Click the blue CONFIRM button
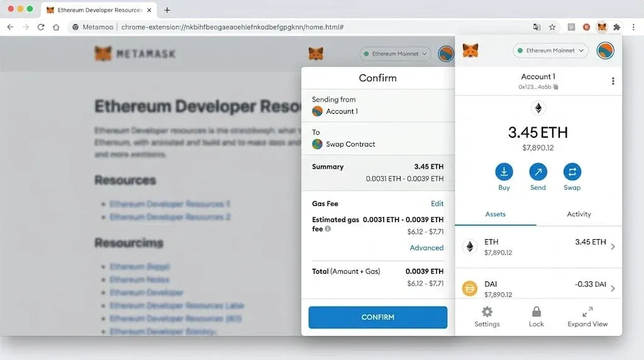This screenshot has height=360, width=644. point(378,317)
